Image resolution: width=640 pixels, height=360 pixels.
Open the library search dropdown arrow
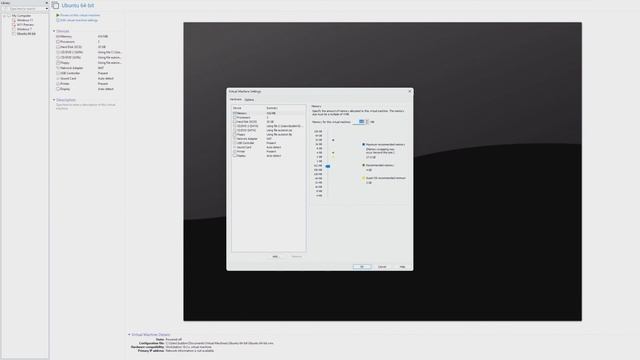(x=47, y=9)
